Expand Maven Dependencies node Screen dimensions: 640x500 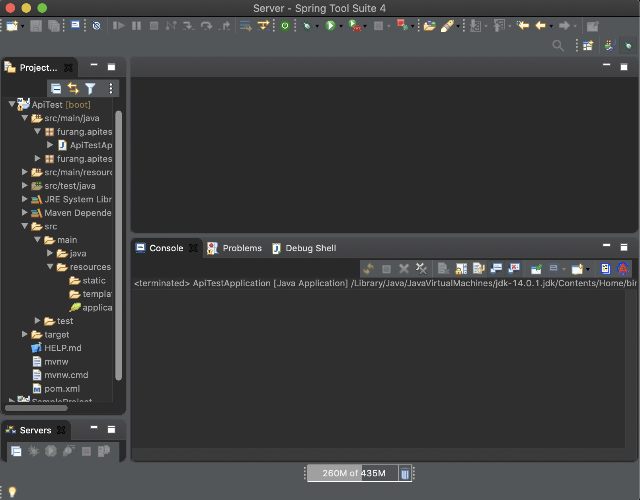pos(24,212)
